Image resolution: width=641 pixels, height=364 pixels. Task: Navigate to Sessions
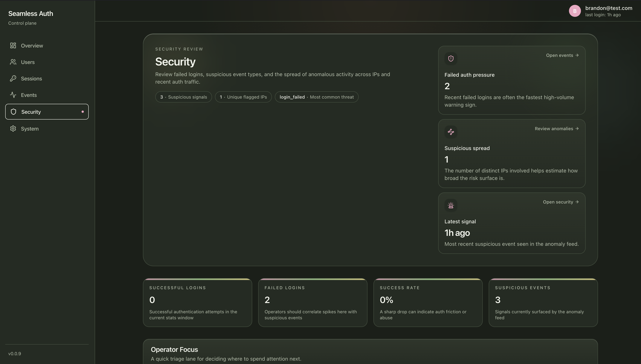tap(47, 79)
